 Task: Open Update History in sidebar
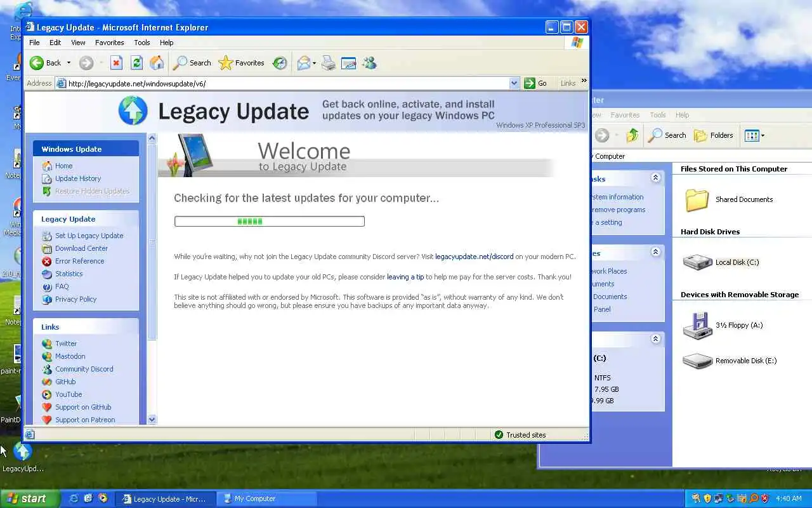point(77,178)
